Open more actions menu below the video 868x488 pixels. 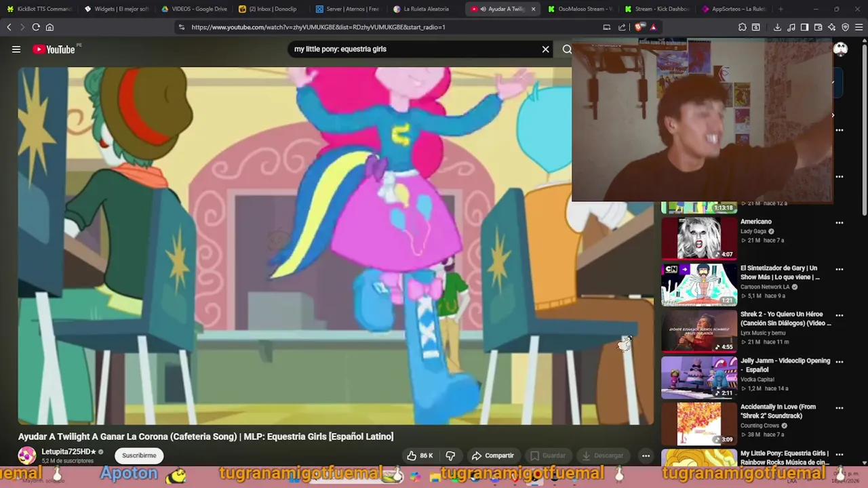pyautogui.click(x=646, y=455)
